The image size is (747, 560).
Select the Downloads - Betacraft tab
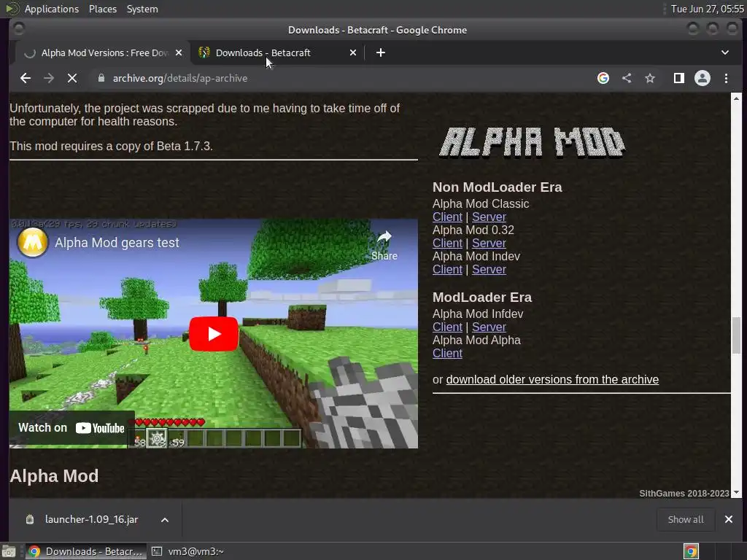click(x=276, y=52)
